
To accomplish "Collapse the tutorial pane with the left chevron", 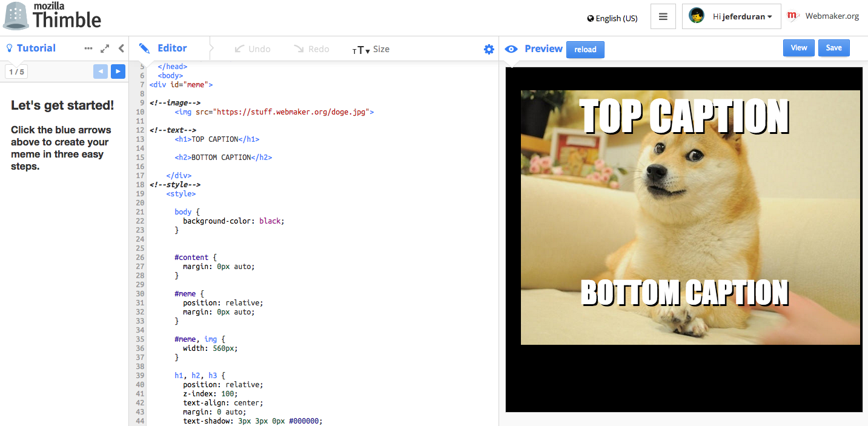I will point(121,48).
